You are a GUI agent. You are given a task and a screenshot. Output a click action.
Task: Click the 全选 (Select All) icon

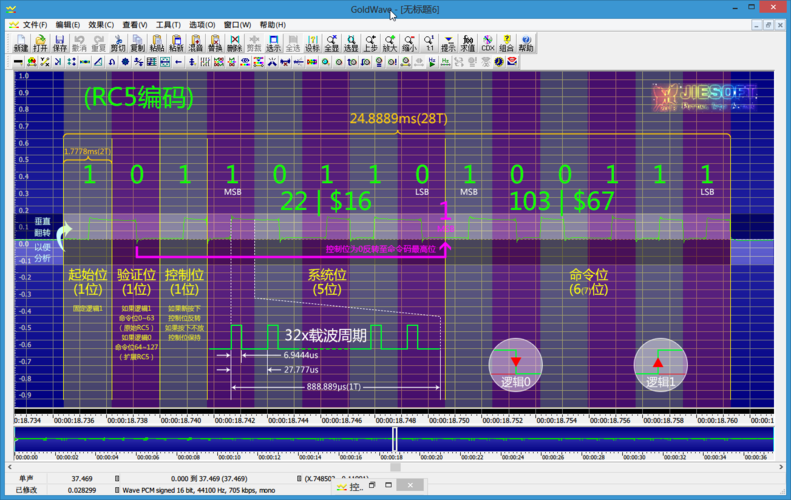(x=293, y=43)
